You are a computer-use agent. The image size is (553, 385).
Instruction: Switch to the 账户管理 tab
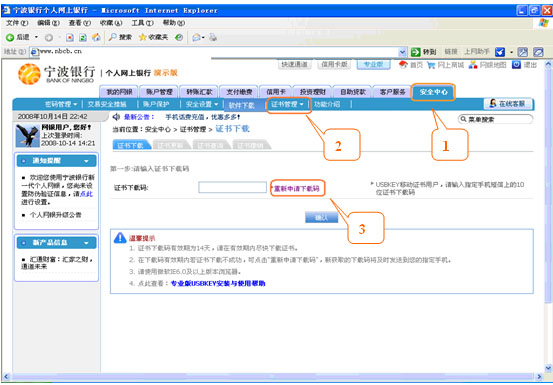pyautogui.click(x=159, y=92)
